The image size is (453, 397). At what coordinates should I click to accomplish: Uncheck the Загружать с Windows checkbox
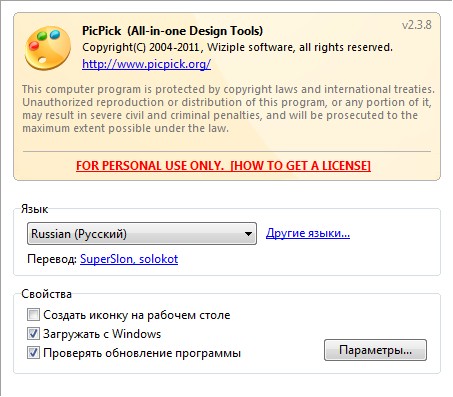[x=33, y=334]
